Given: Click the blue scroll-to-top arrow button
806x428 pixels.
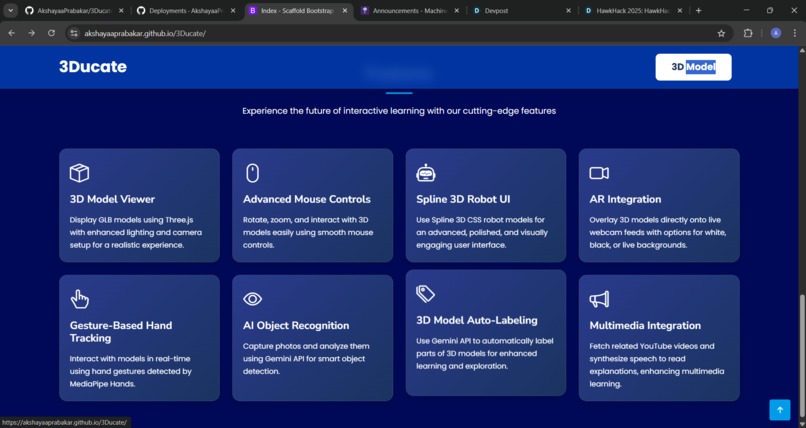Looking at the screenshot, I should coord(780,410).
